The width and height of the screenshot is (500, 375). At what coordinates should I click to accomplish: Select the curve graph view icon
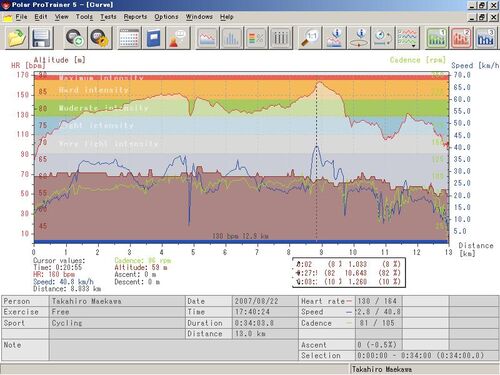(x=207, y=38)
